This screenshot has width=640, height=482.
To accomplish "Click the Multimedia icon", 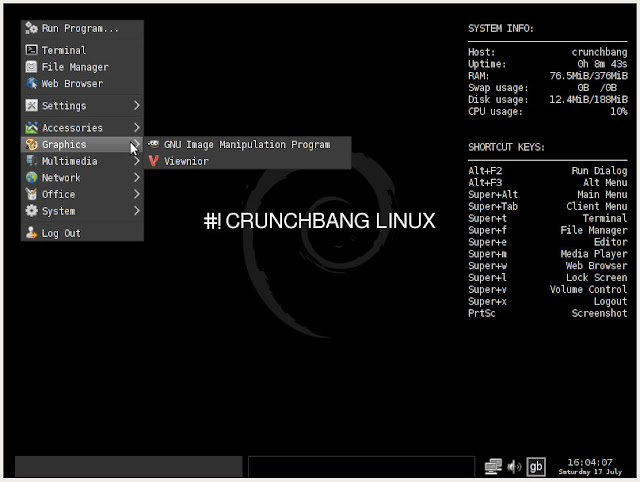I will (x=31, y=161).
